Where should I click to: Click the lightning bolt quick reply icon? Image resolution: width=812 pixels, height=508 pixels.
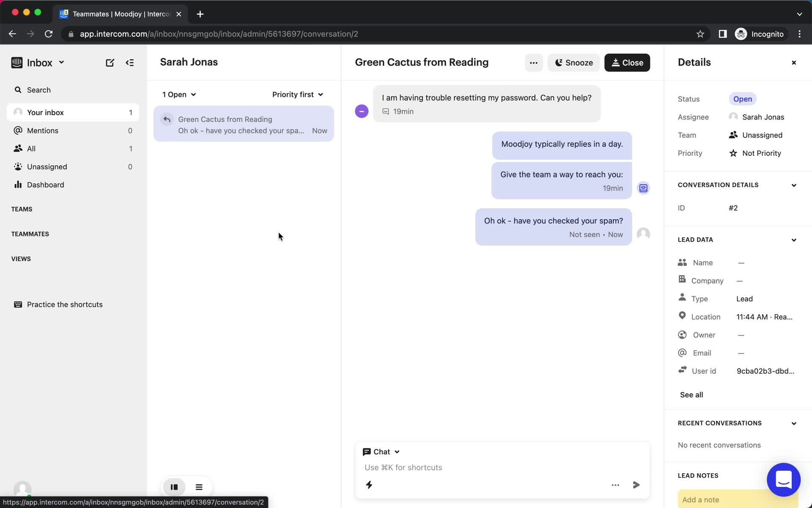point(370,485)
